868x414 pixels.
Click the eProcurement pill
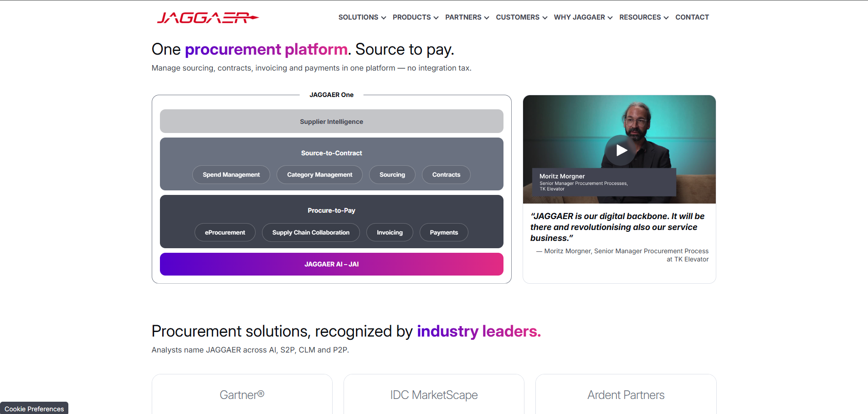(225, 232)
